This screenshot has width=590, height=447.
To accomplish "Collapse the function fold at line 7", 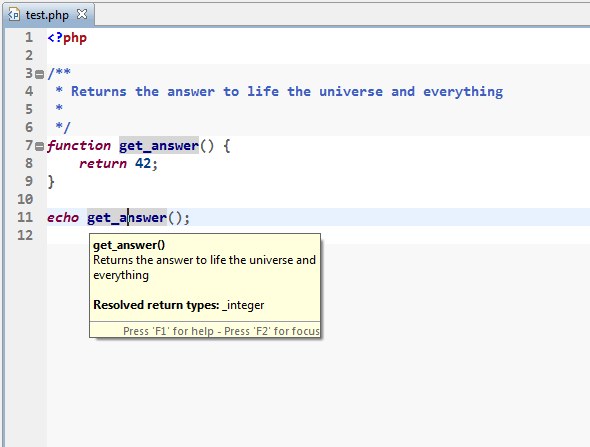I will point(39,146).
